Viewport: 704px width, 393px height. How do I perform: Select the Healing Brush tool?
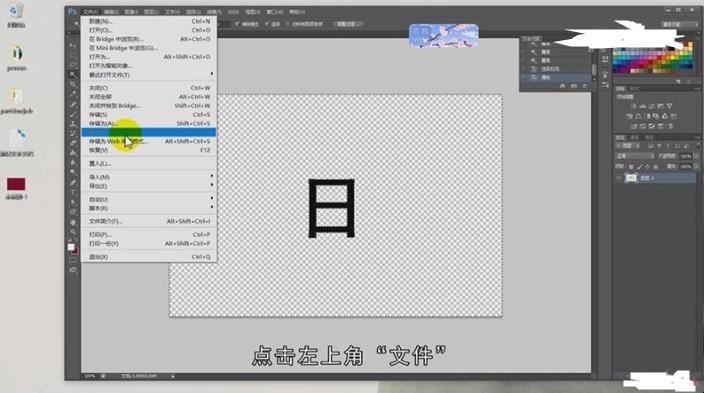[73, 104]
